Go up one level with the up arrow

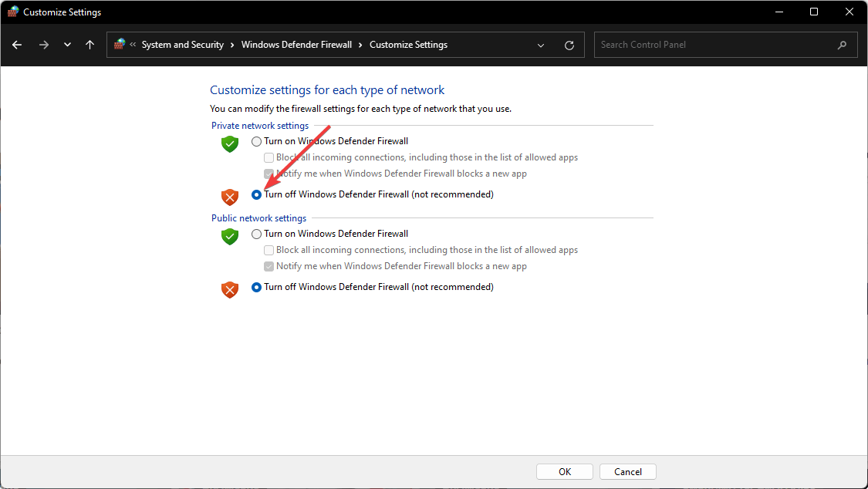pos(90,44)
